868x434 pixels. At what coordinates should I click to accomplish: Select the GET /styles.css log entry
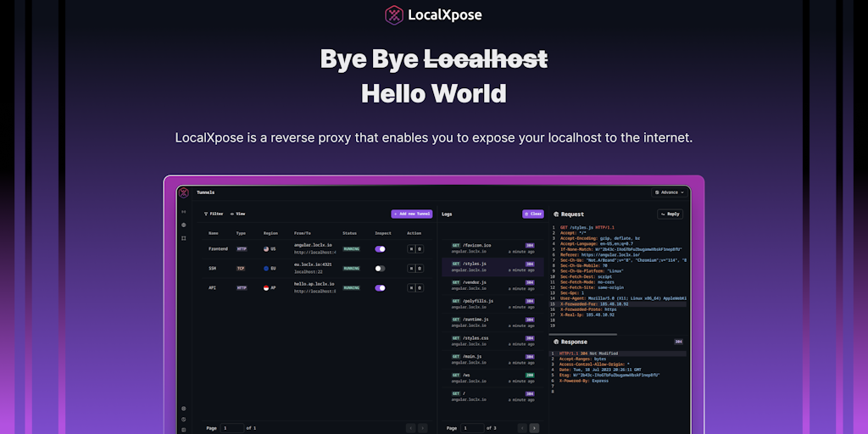pos(492,341)
